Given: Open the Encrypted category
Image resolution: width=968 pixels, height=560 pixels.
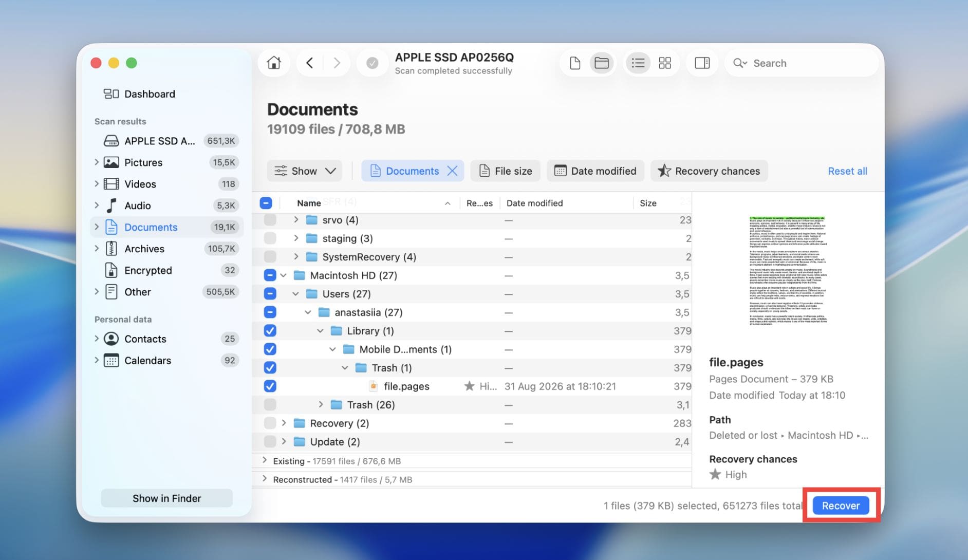Looking at the screenshot, I should coord(167,270).
